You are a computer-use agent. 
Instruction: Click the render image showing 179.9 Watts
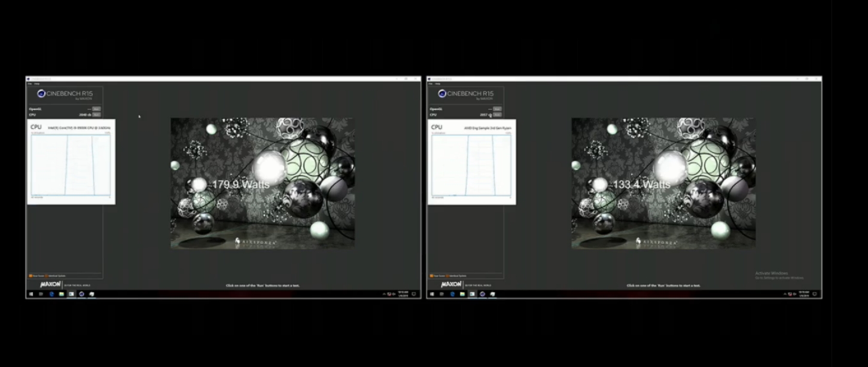point(263,183)
